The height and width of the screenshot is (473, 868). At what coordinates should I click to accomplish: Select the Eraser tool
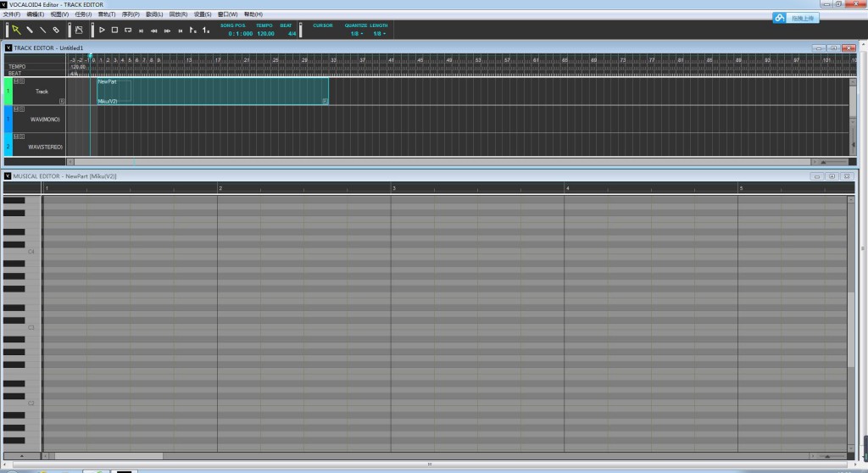(x=56, y=30)
